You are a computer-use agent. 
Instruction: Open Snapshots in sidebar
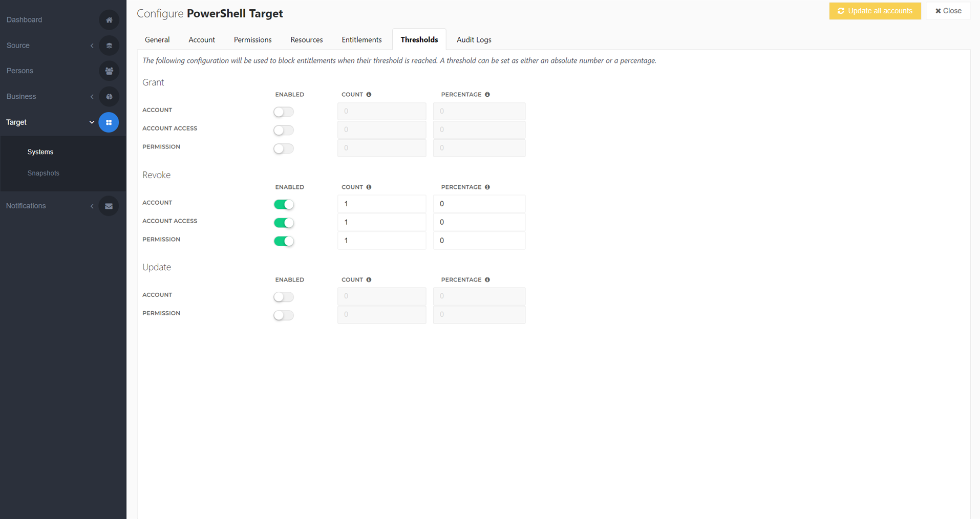pos(44,173)
